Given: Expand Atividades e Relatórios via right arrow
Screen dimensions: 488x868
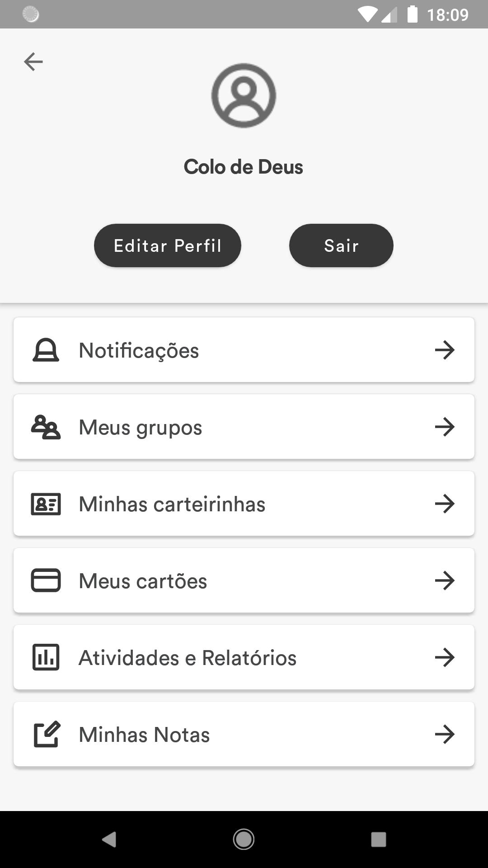Looking at the screenshot, I should [x=445, y=657].
